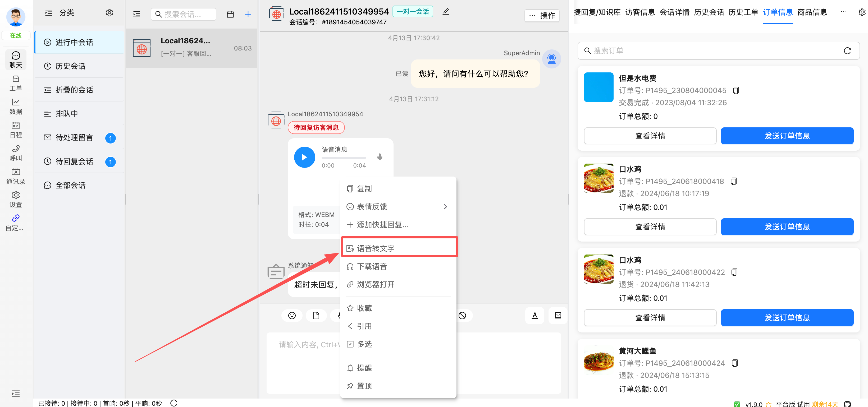Image resolution: width=868 pixels, height=407 pixels.
Task: Choose 多选 in context menu
Action: tap(398, 344)
